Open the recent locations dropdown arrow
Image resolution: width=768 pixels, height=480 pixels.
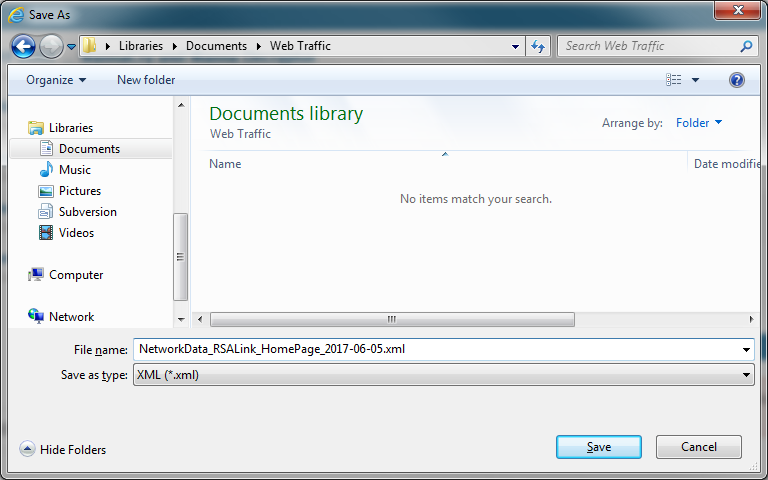tap(72, 47)
